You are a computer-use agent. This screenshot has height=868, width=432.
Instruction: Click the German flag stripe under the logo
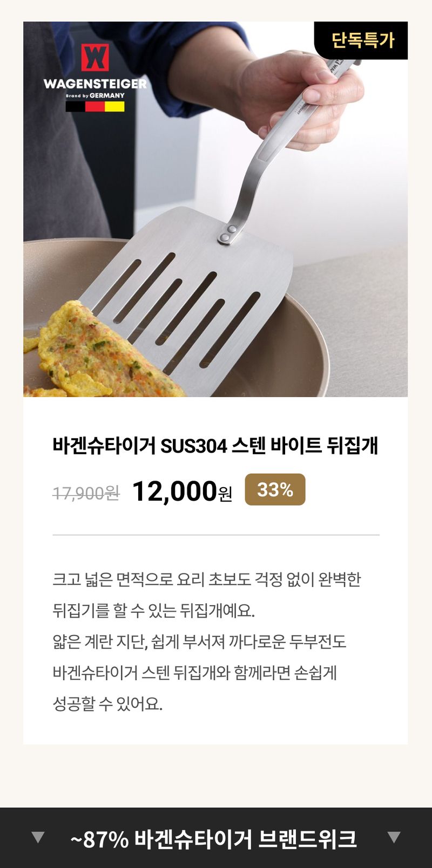tap(95, 106)
